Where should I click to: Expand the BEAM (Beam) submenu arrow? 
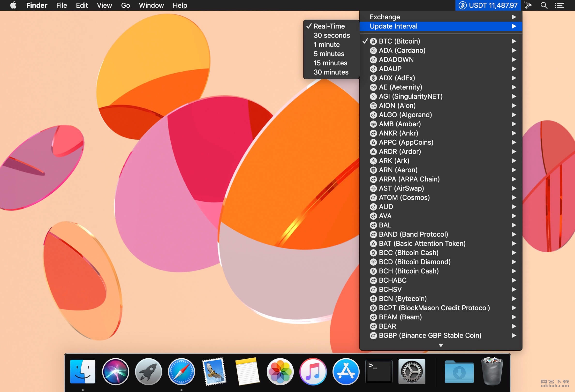[x=514, y=317]
